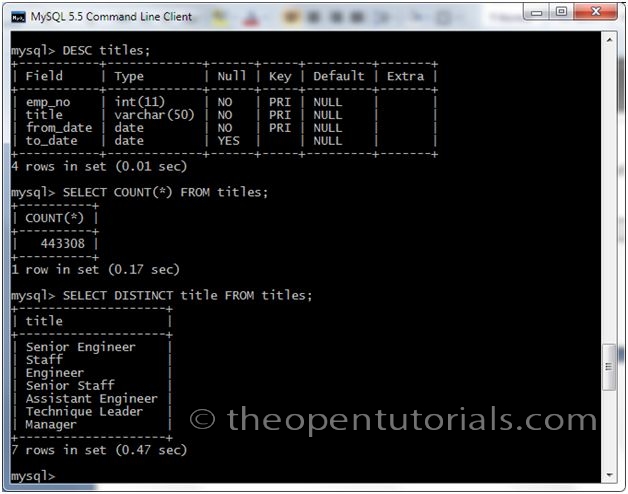The width and height of the screenshot is (628, 494).
Task: Click the Manager result row
Action: 51,424
